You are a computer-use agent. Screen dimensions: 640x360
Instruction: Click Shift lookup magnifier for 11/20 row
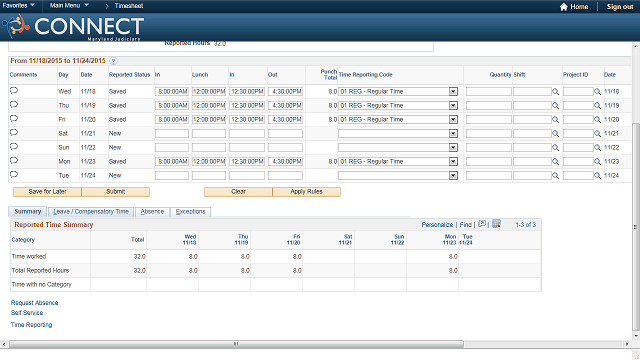[556, 120]
